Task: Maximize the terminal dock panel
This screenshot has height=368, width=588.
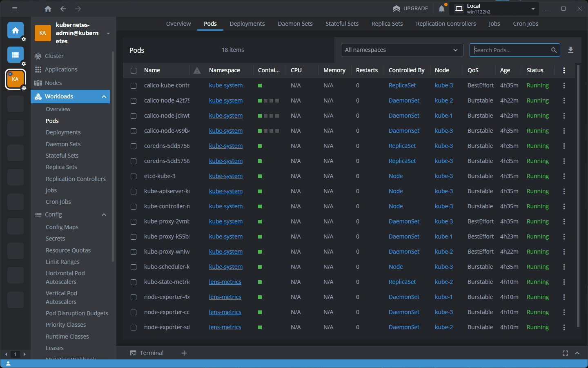Action: tap(565, 353)
